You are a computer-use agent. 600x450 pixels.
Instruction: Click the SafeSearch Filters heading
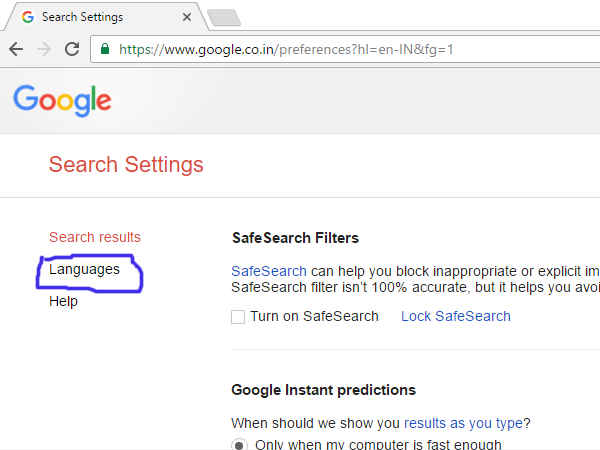[295, 238]
